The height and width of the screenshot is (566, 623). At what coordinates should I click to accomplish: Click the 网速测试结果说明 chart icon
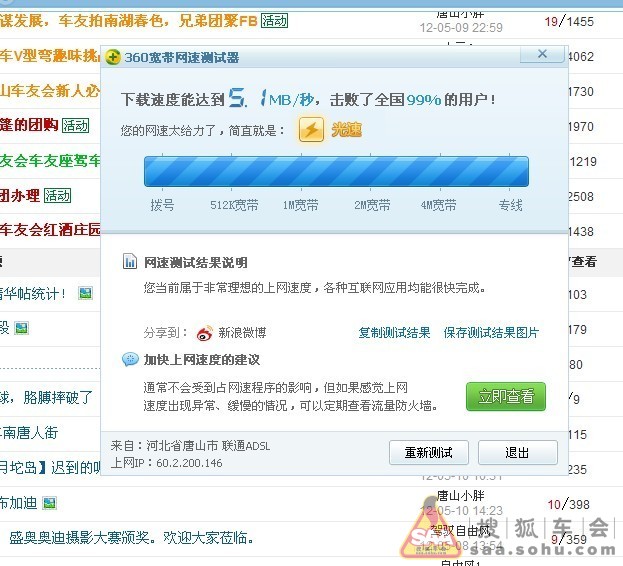coord(130,261)
